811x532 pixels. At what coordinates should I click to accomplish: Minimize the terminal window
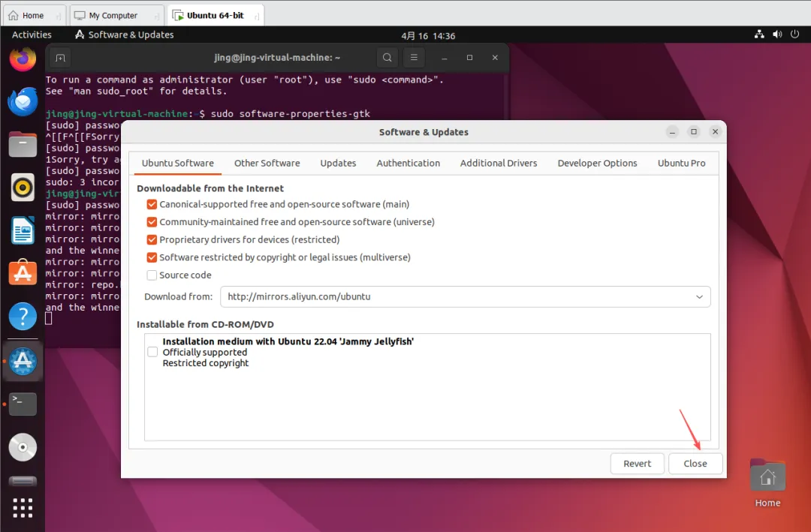click(445, 58)
